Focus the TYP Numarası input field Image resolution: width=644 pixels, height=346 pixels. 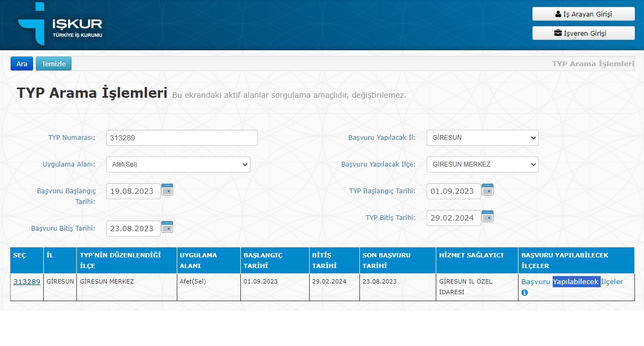(x=182, y=138)
